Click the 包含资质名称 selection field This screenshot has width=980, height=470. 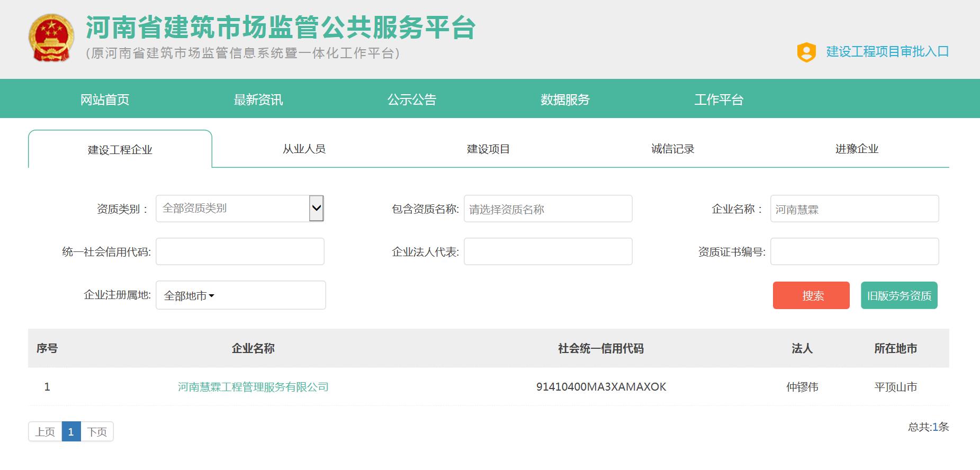(548, 209)
